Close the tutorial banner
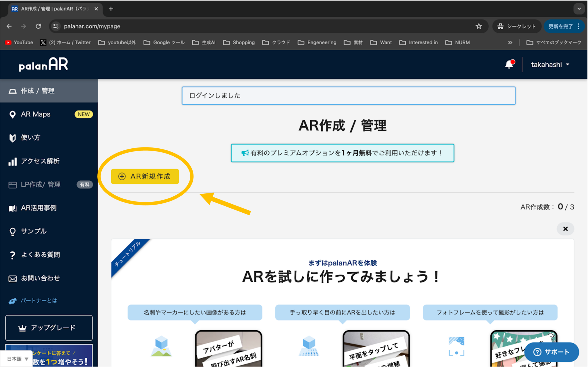The height and width of the screenshot is (367, 588). [x=565, y=229]
